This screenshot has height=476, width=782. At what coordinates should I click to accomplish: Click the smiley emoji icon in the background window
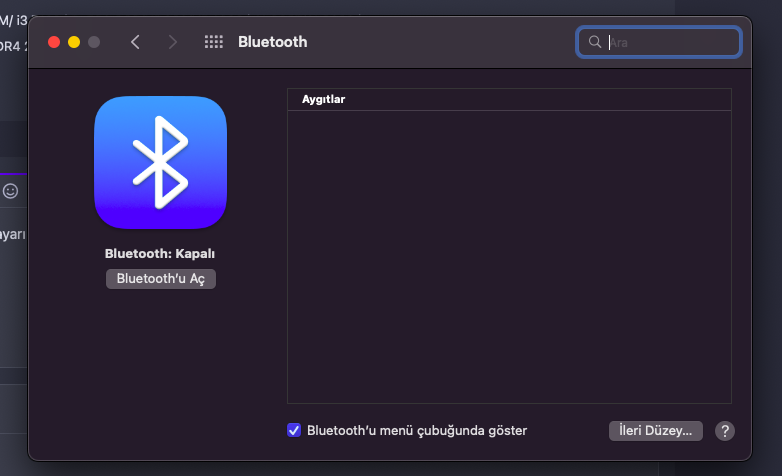tap(10, 190)
